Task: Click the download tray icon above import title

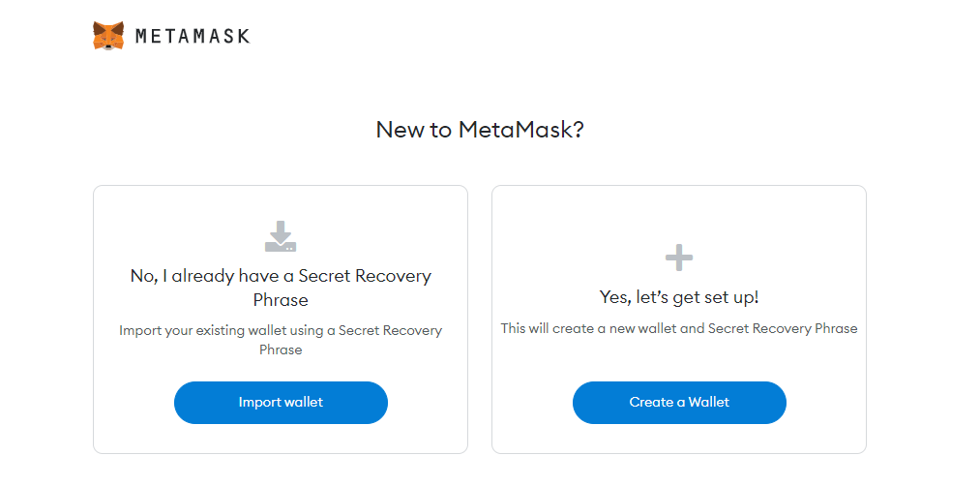Action: point(281,236)
